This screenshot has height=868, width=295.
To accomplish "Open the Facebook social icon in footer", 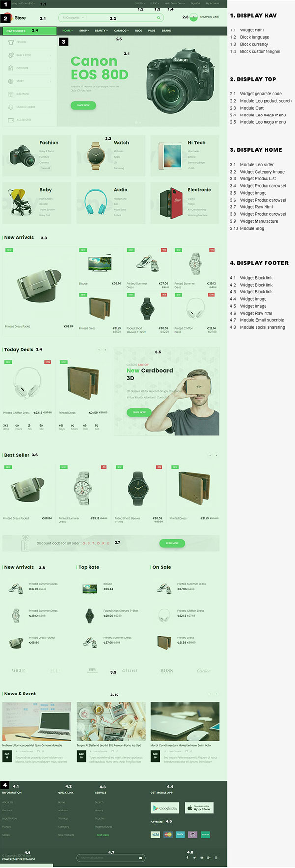I will point(187,857).
